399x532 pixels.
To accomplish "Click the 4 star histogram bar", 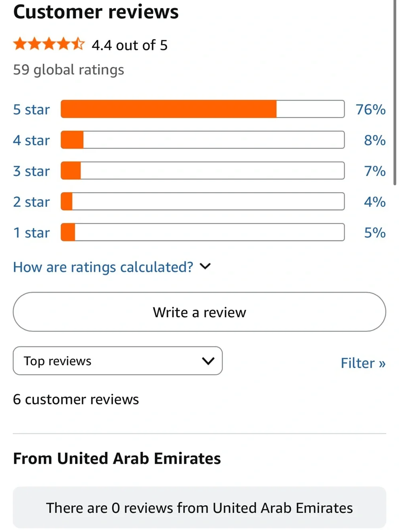I will (203, 140).
